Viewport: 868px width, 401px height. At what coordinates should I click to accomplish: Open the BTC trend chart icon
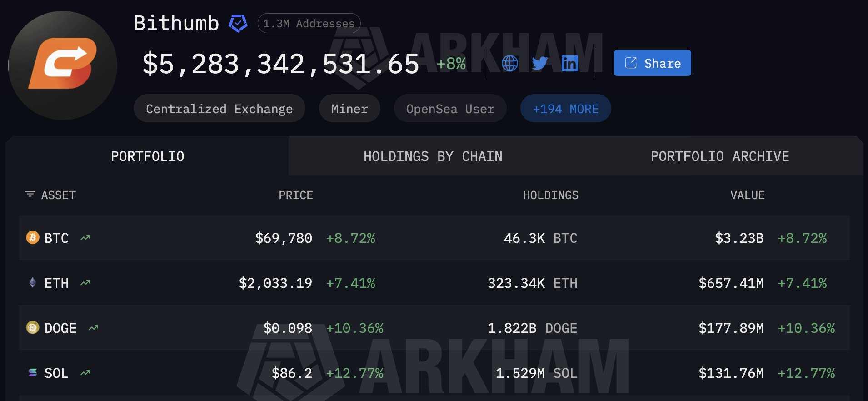click(x=85, y=237)
